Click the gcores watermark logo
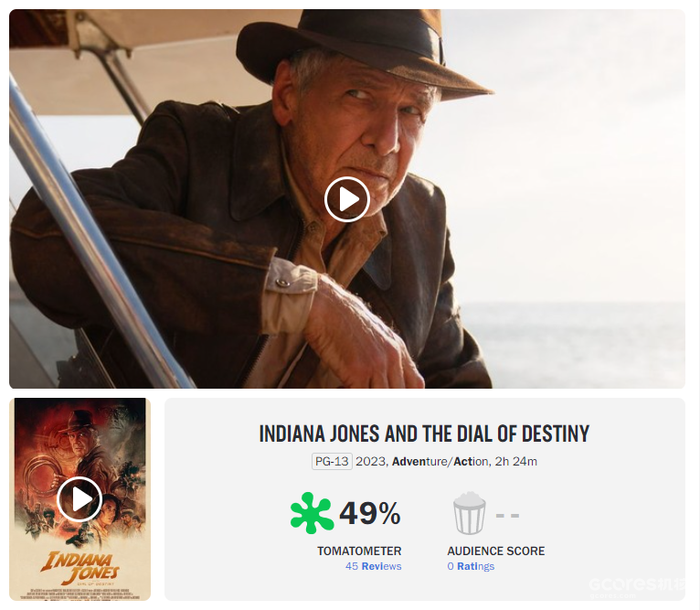This screenshot has width=700, height=610. coord(636,586)
